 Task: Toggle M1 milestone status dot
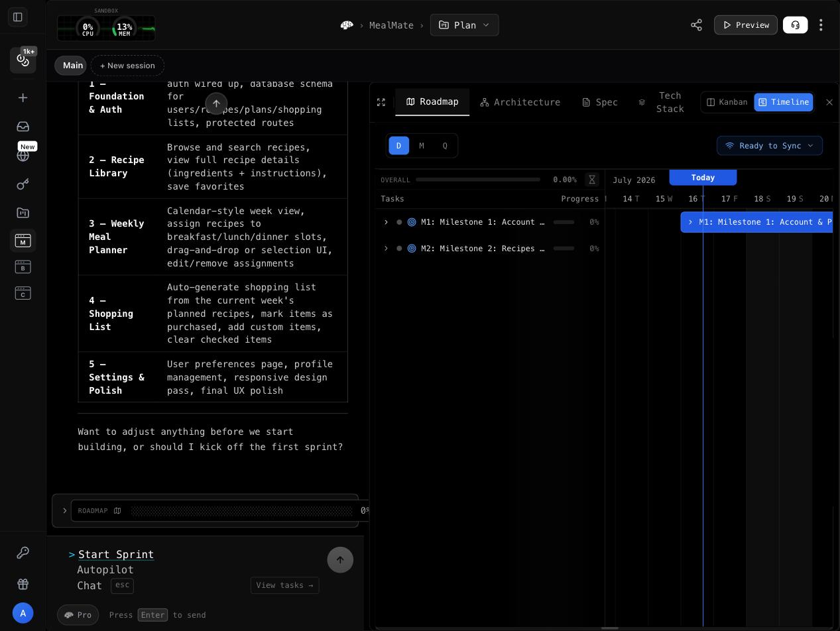399,222
